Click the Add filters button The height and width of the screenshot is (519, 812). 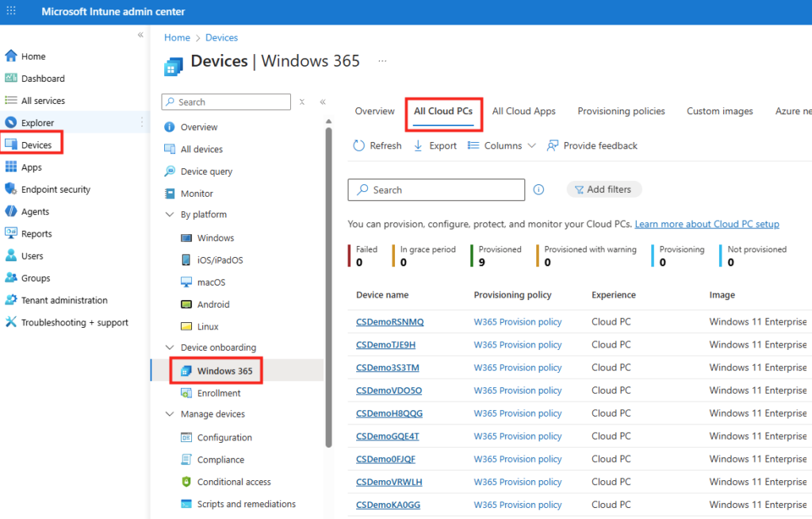click(x=603, y=190)
